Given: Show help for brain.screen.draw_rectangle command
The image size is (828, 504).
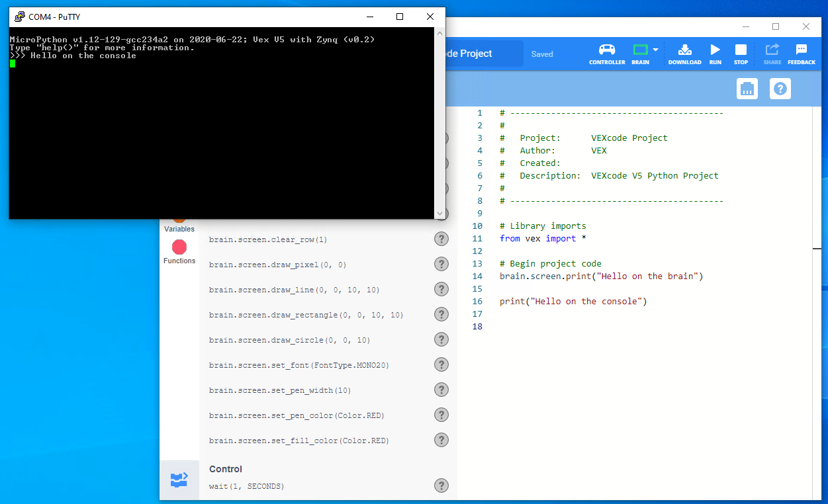Looking at the screenshot, I should click(441, 314).
